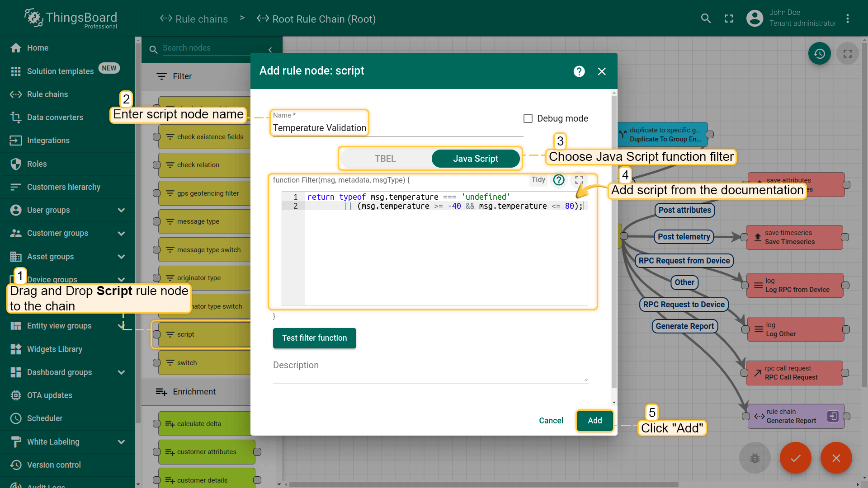Screen dimensions: 868x488
Task: Switch script language to TBEL
Action: 385,159
